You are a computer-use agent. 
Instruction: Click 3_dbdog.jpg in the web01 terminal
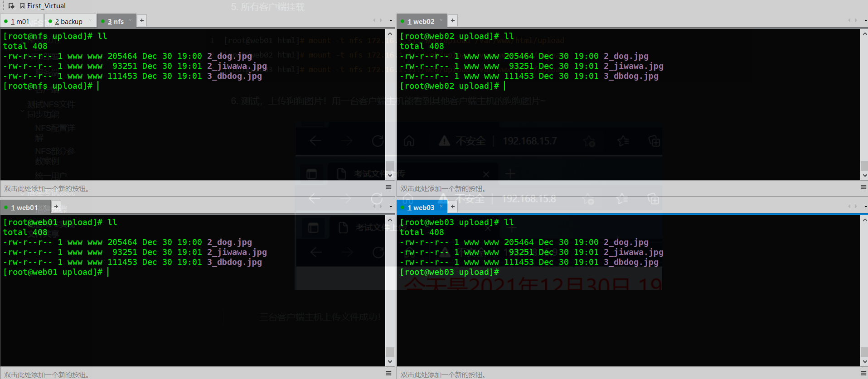coord(234,262)
